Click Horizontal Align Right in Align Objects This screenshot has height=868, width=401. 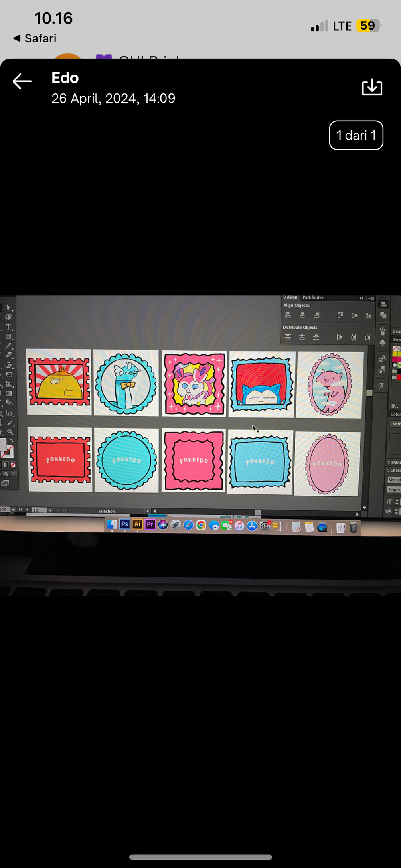pos(316,315)
